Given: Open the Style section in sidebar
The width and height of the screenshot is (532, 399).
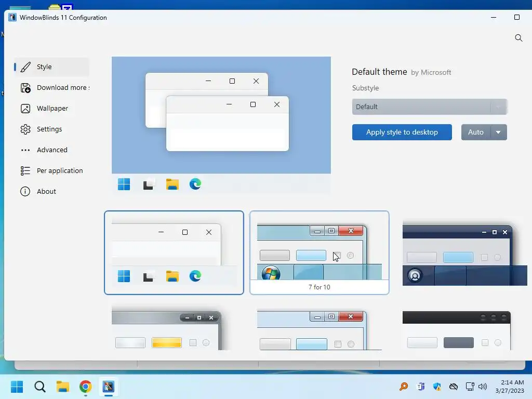Looking at the screenshot, I should tap(51, 67).
